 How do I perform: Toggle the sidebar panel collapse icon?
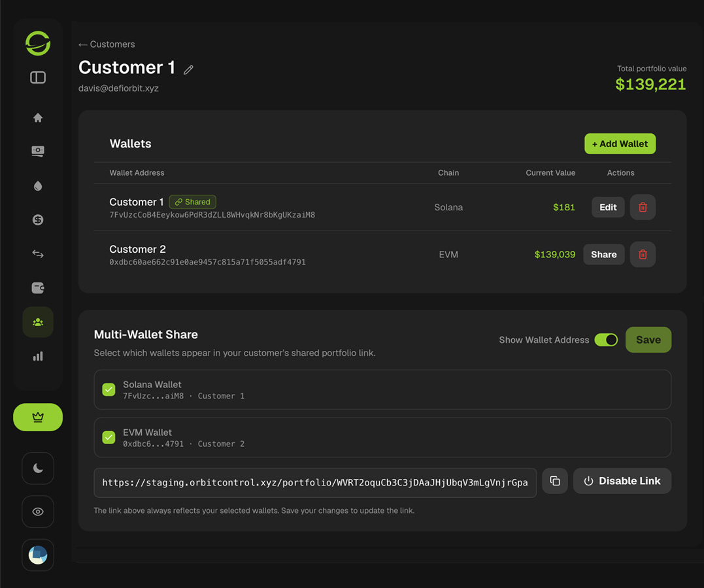38,78
